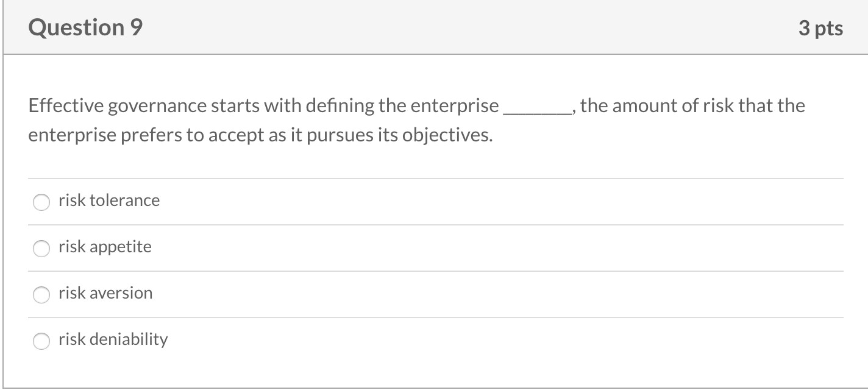This screenshot has height=390, width=868.
Task: Select the "risk tolerance" radio button
Action: [41, 202]
